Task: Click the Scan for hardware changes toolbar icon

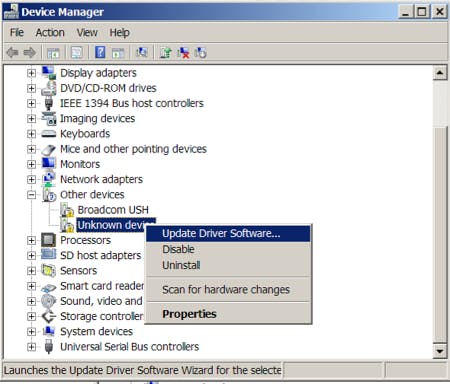Action: (141, 52)
